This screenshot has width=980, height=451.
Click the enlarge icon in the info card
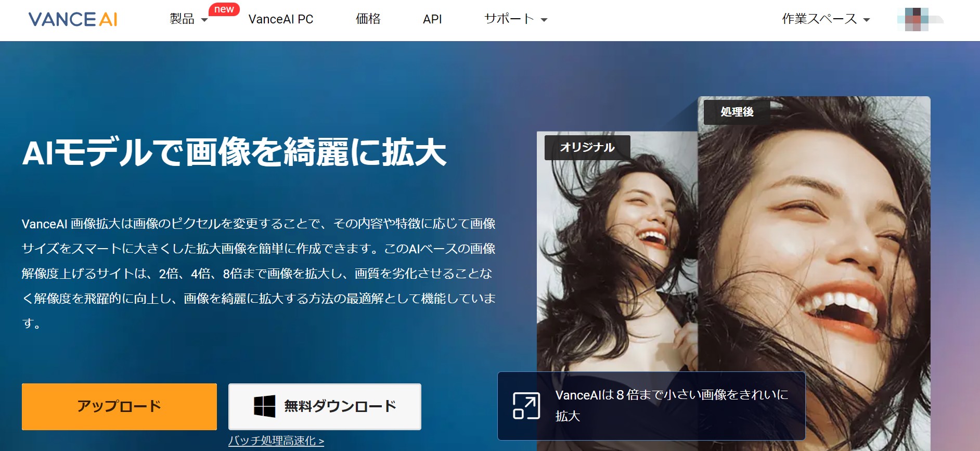click(526, 406)
